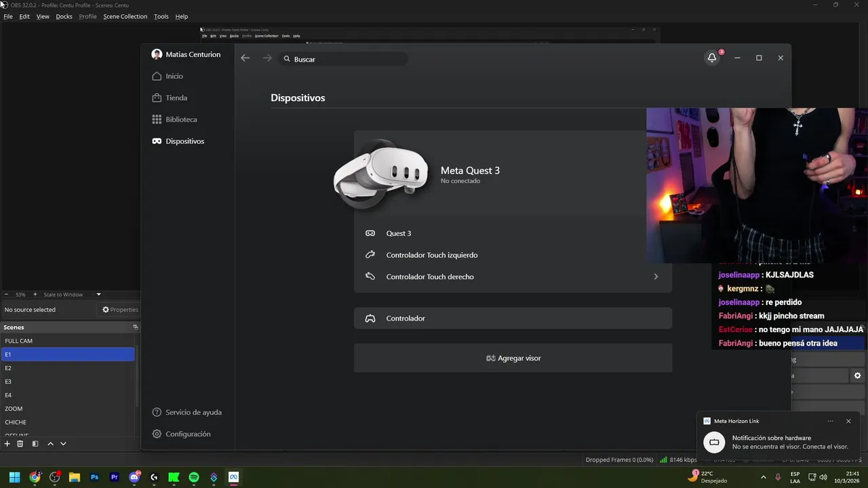
Task: Select the Quest 3 device row
Action: point(513,233)
